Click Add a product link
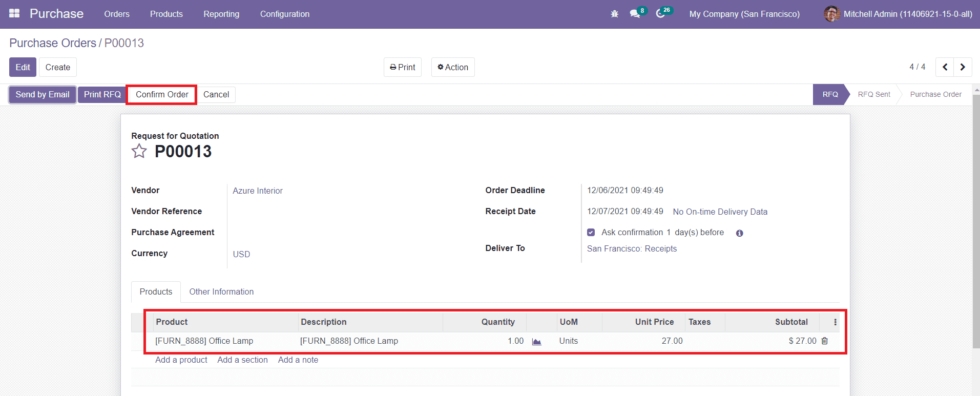Screen dimensions: 980x396 click(x=181, y=360)
